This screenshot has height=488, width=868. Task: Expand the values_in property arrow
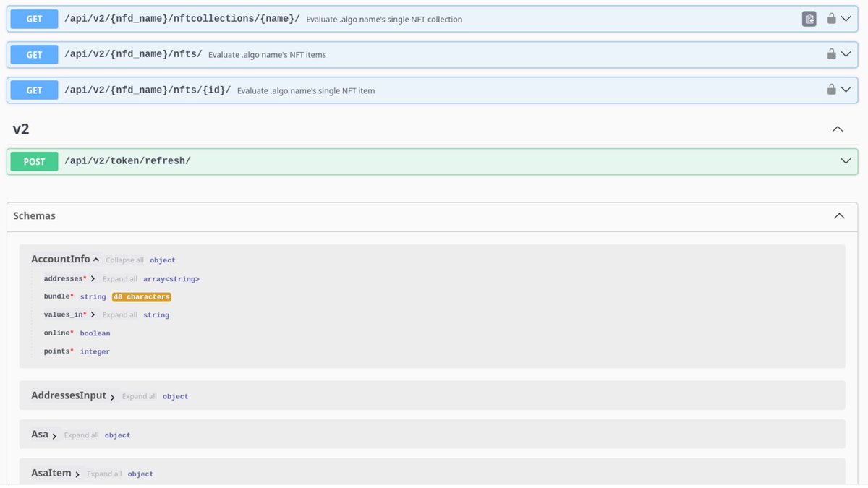tap(93, 315)
